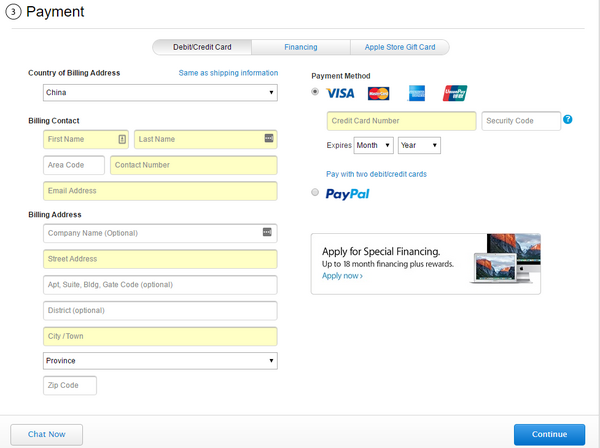Open the security code help icon
This screenshot has height=448, width=600.
click(x=568, y=119)
